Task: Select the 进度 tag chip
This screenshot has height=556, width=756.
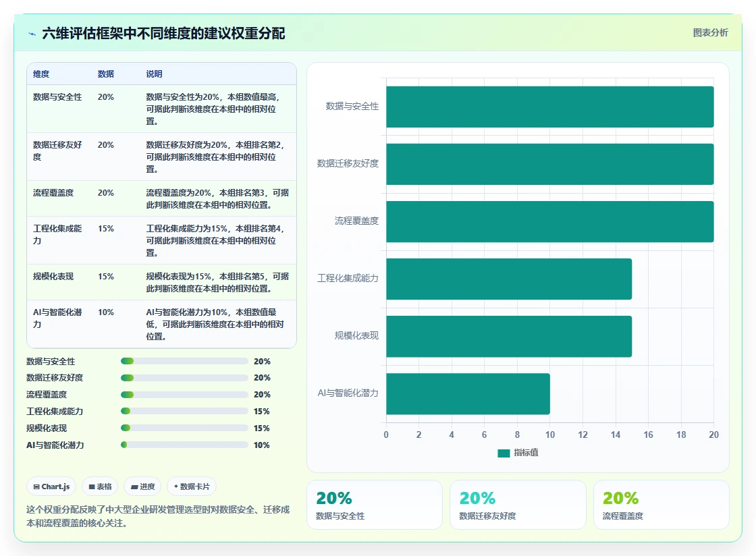Action: tap(142, 486)
